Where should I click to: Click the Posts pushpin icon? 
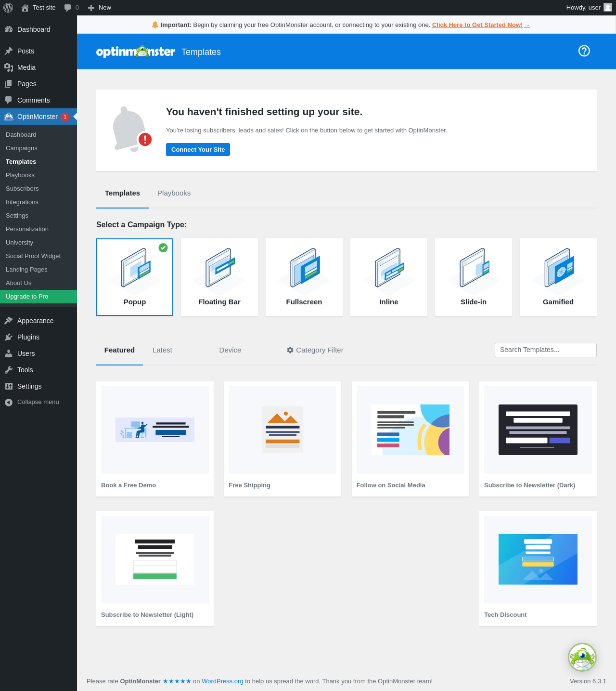tap(9, 51)
